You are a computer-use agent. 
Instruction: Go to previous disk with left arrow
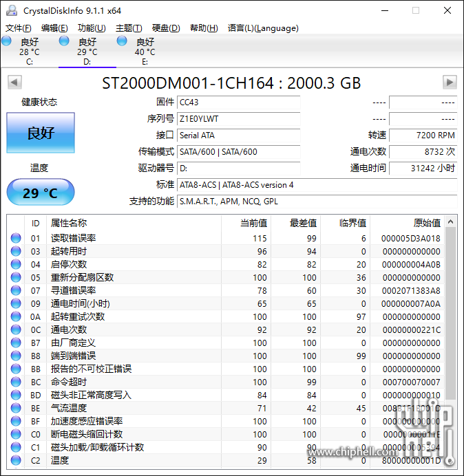(14, 82)
